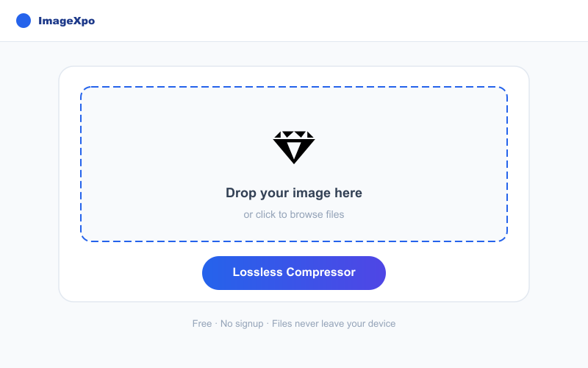The width and height of the screenshot is (588, 368).
Task: Open the ImageXpo brand name link
Action: (66, 21)
